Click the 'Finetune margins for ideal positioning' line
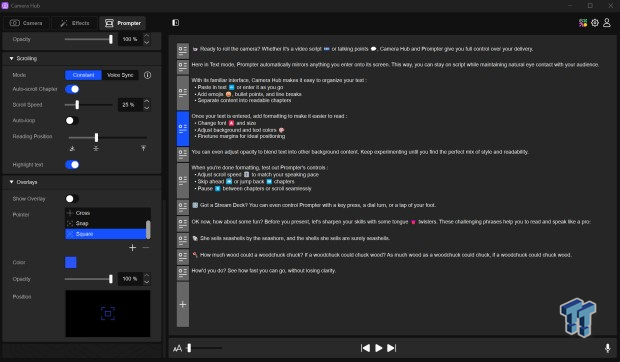Screen dimensions: 620x362 (x=240, y=136)
